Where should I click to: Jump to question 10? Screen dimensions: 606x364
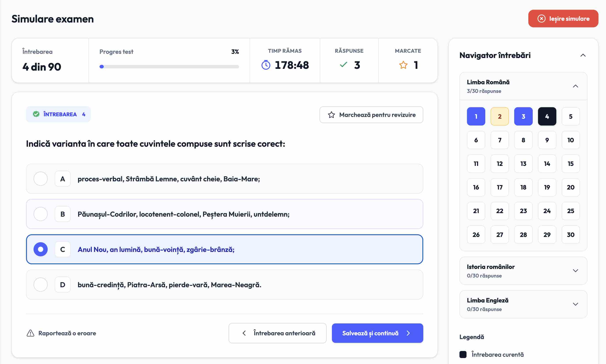click(571, 140)
